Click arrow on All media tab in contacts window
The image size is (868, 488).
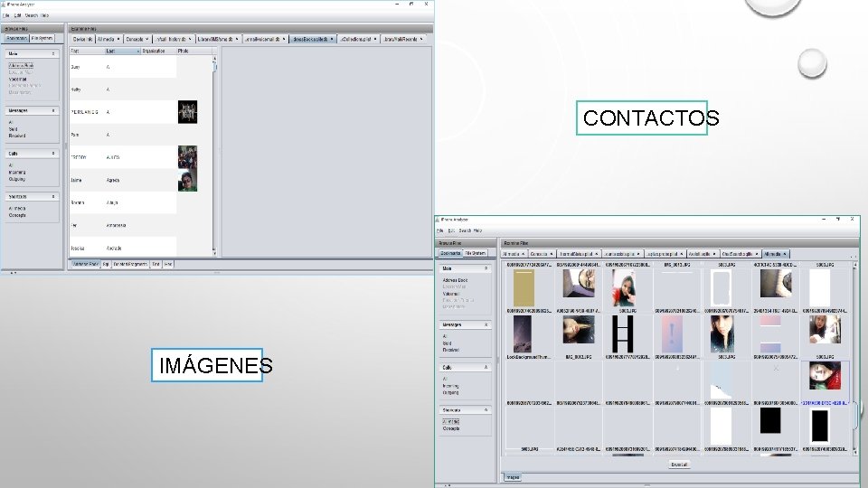[x=118, y=39]
